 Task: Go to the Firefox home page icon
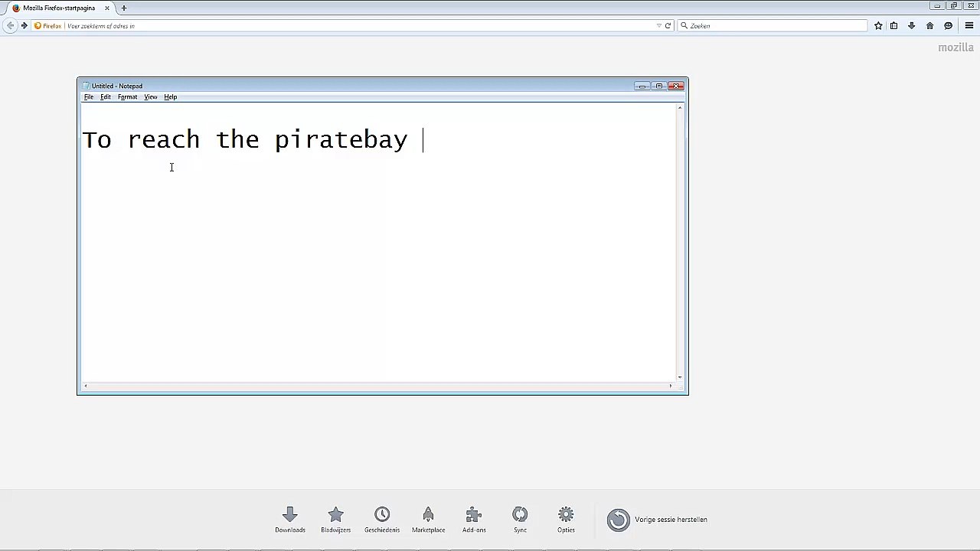(x=929, y=26)
